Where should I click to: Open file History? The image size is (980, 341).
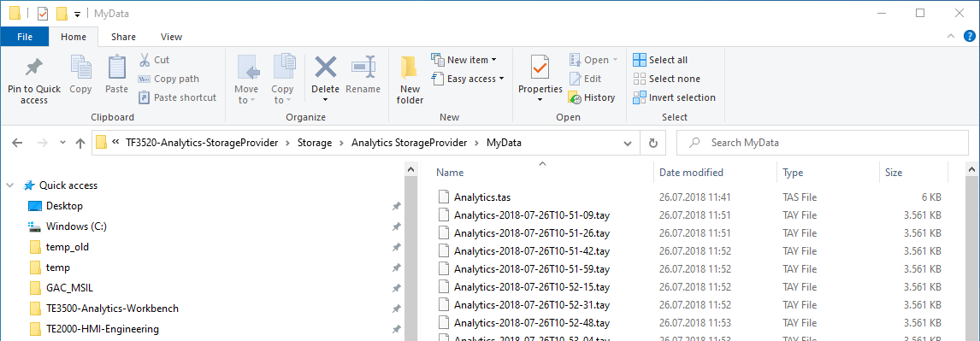tap(592, 97)
